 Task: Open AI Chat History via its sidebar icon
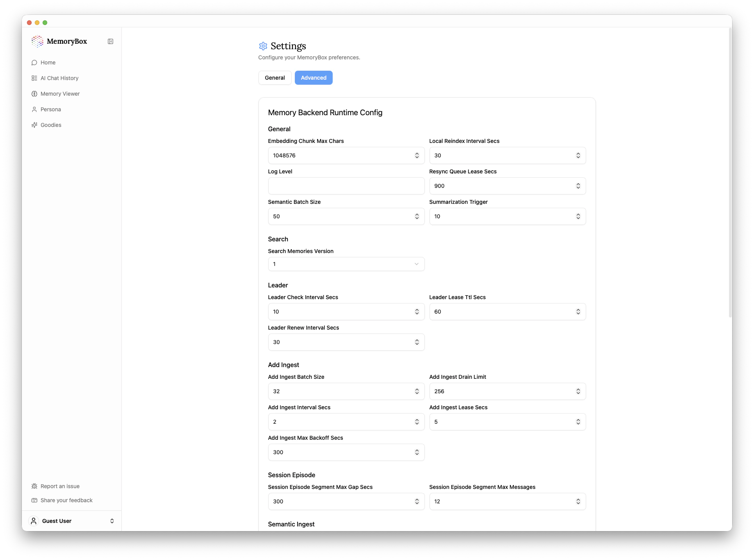pyautogui.click(x=34, y=78)
